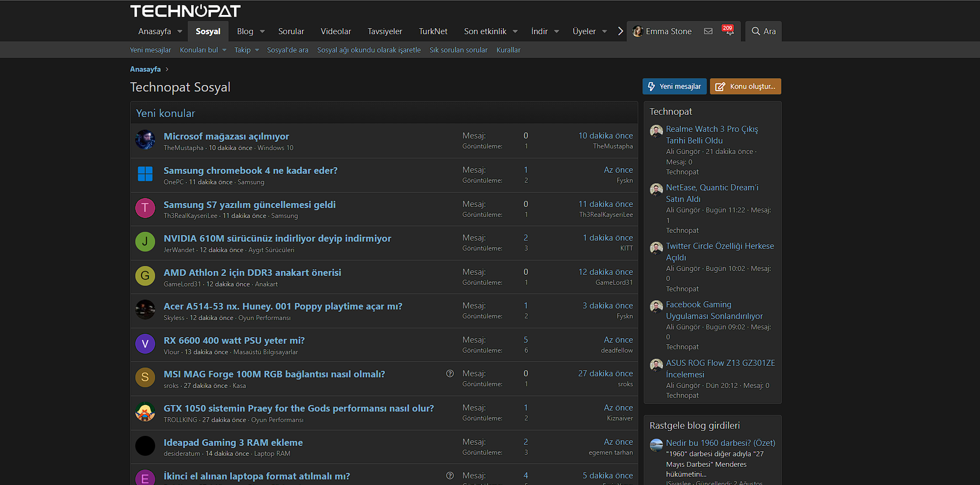Open thread AMD Athlon 2 için DDR3 anakart önerisi

(x=252, y=273)
